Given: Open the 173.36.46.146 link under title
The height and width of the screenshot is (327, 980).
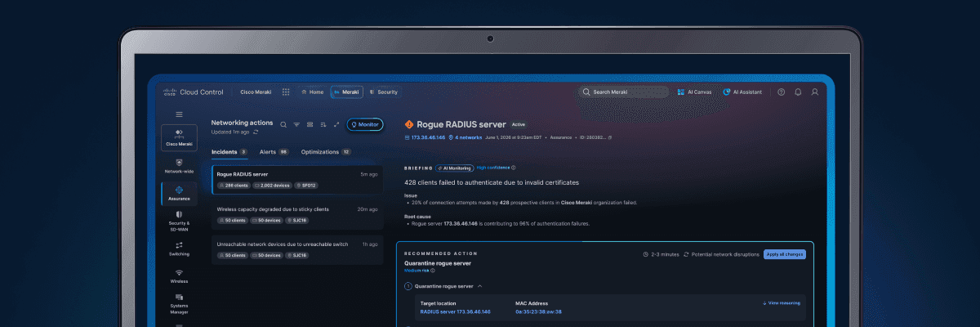Looking at the screenshot, I should 425,138.
